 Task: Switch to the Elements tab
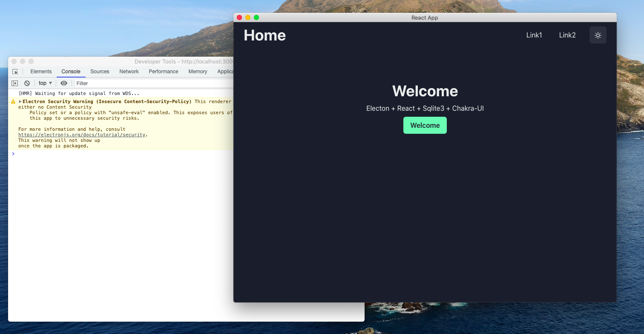tap(41, 72)
